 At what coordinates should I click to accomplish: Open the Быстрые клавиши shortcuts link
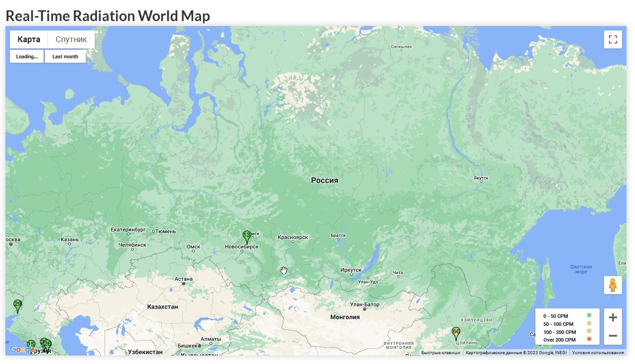point(441,353)
